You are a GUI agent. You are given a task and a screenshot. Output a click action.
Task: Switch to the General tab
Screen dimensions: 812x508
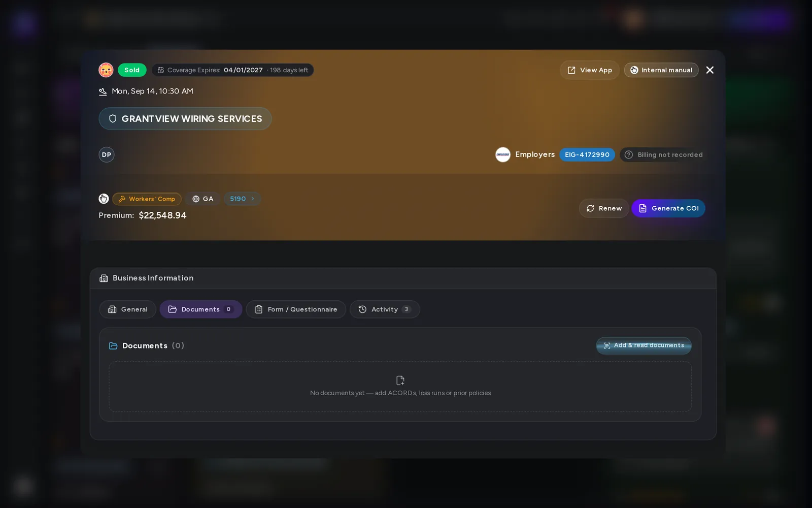pos(128,309)
